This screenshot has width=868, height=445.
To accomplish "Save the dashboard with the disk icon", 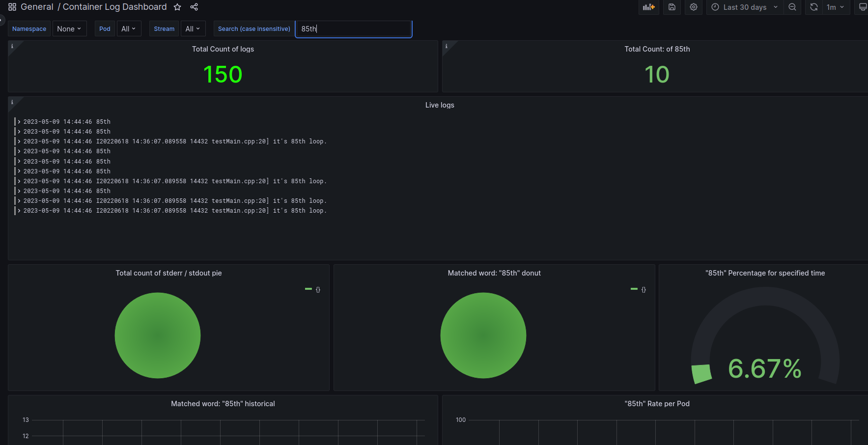I will tap(672, 7).
